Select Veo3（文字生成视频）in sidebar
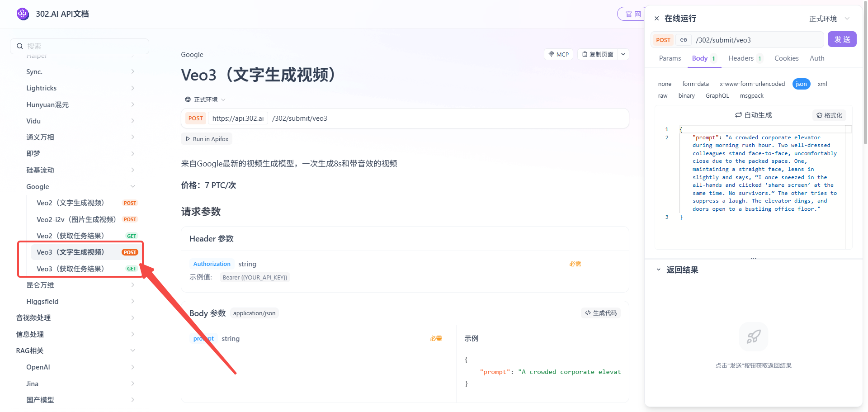This screenshot has height=412, width=868. coord(86,252)
